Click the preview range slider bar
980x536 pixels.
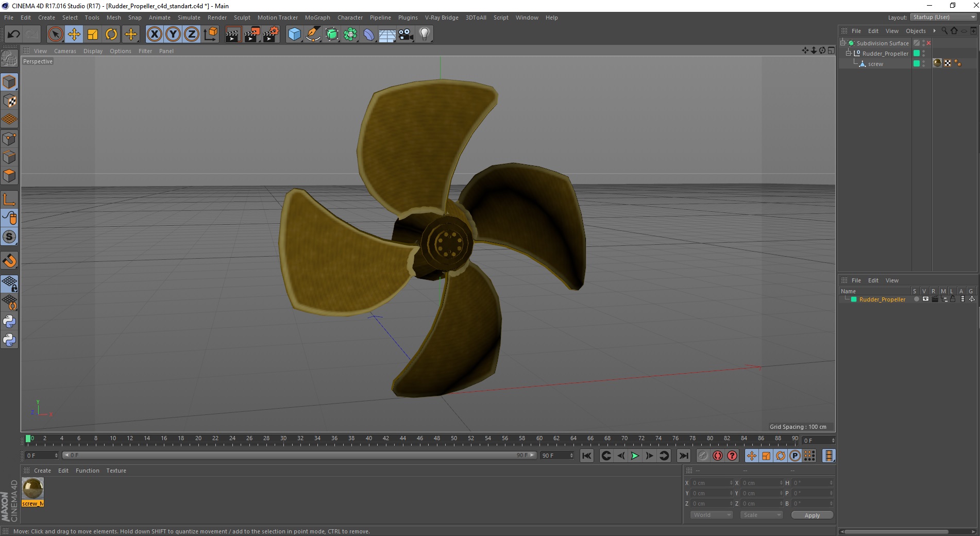click(x=299, y=455)
